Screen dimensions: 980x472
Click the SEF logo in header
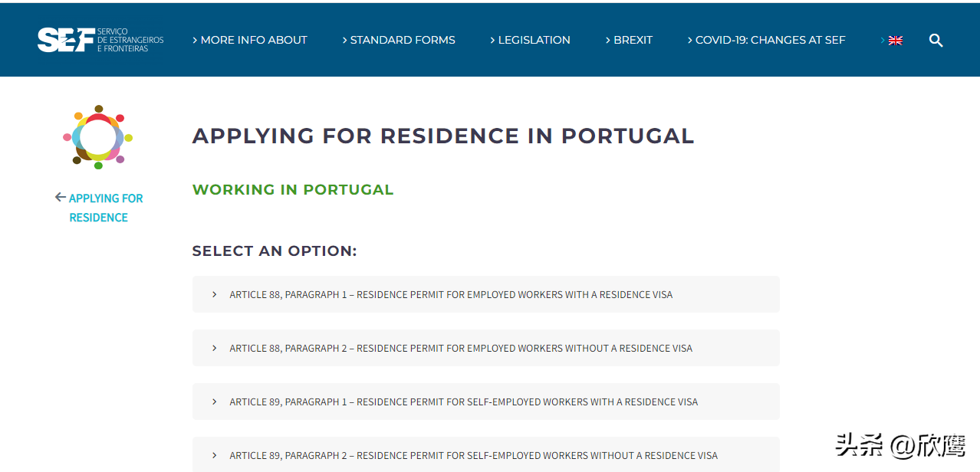[x=100, y=40]
